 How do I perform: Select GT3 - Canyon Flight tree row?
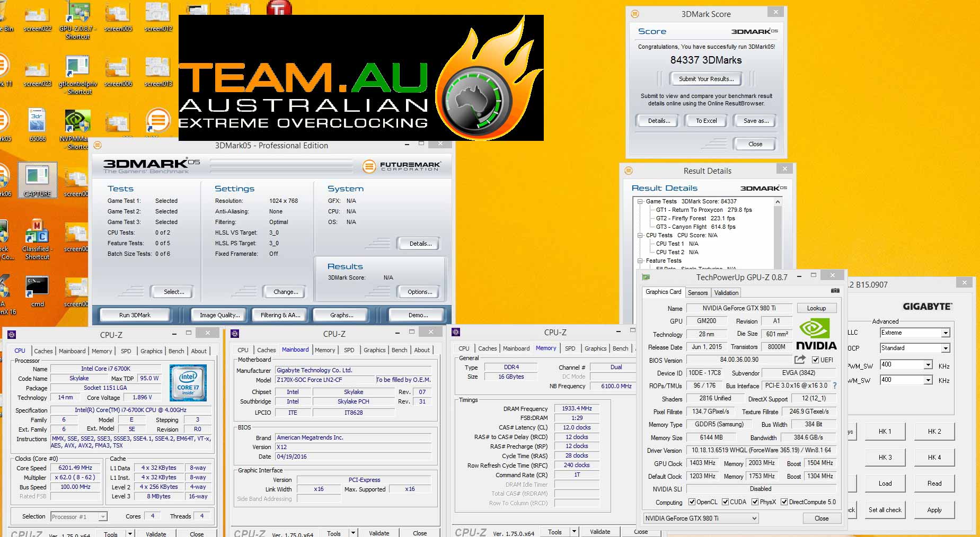[x=696, y=227]
